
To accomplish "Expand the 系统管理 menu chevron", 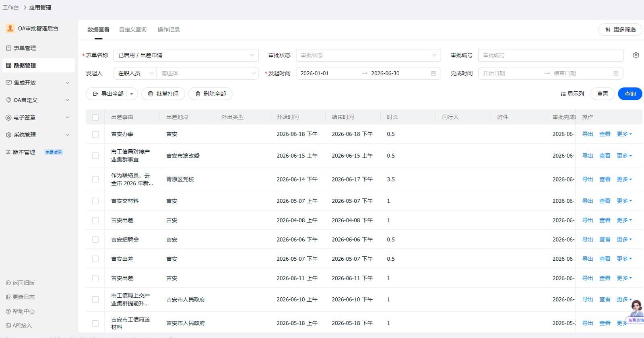I will tap(67, 135).
